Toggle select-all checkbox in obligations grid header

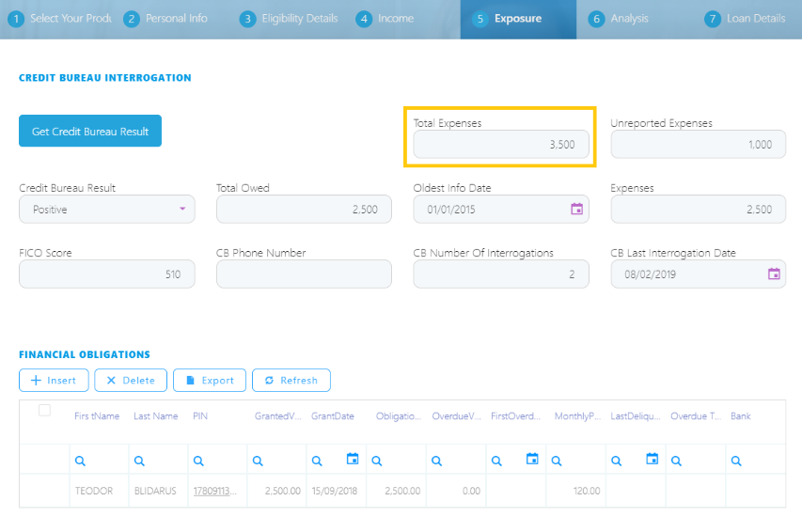coord(44,411)
